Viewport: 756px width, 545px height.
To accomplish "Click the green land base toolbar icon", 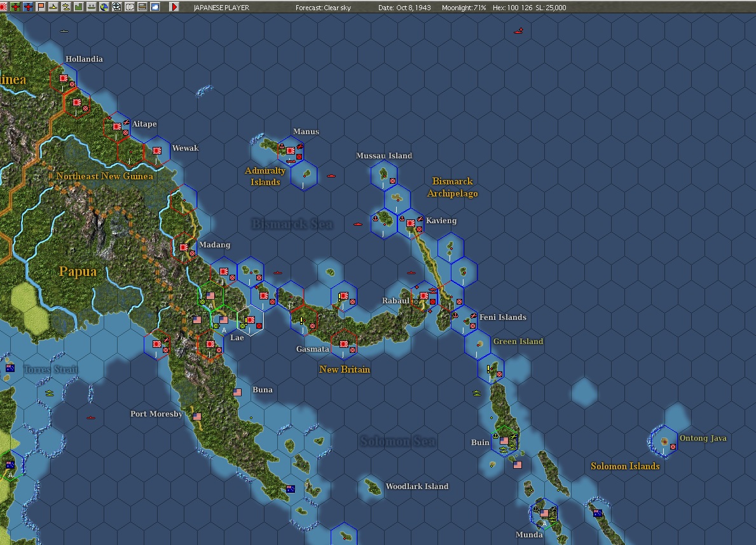I will tap(79, 7).
